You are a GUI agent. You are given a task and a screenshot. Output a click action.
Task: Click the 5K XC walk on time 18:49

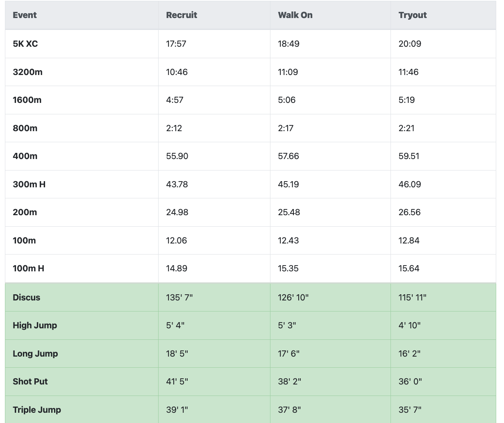(x=288, y=44)
